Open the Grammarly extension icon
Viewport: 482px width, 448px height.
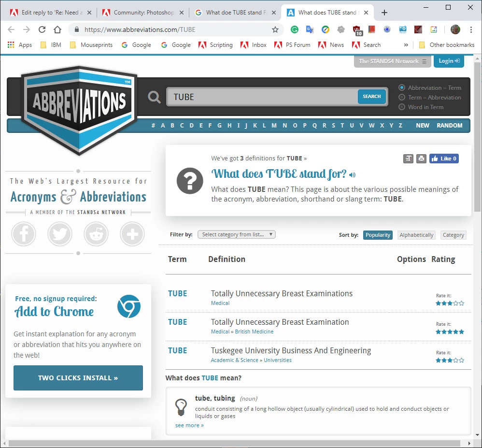[x=295, y=29]
